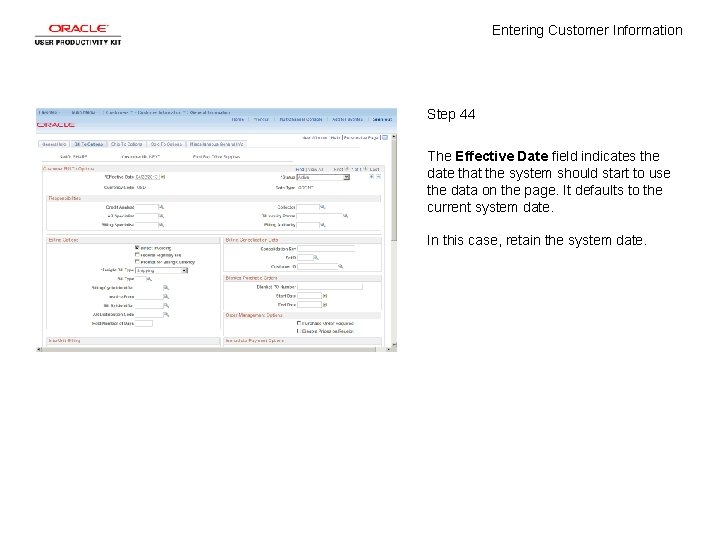This screenshot has height=540, width=720.
Task: Click the Credit Analyst input field
Action: pos(146,207)
